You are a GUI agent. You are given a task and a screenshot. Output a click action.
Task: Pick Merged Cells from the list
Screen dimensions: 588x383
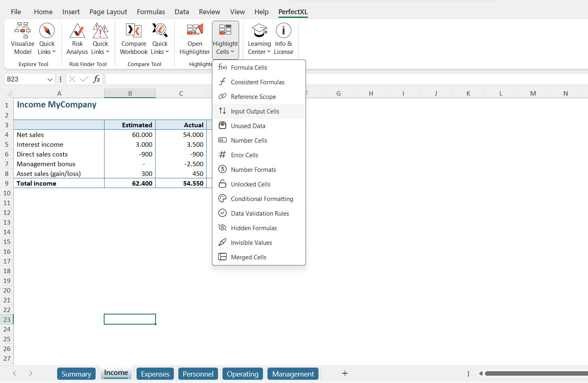pos(248,257)
